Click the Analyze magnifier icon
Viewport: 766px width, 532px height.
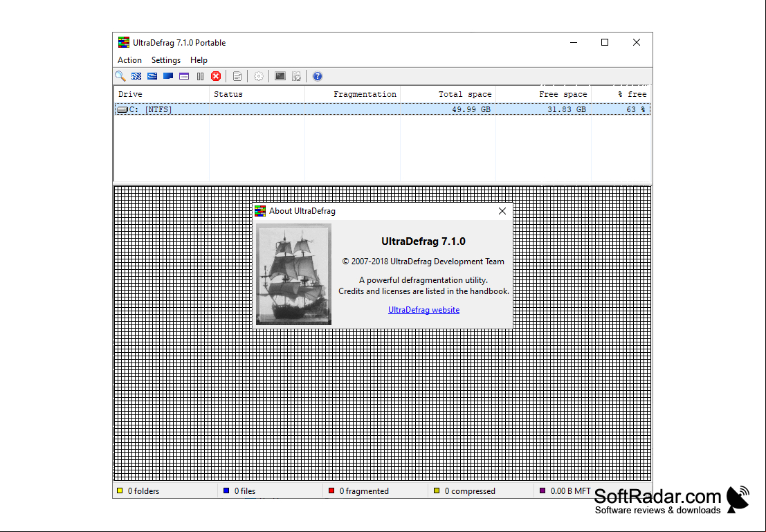click(x=120, y=76)
